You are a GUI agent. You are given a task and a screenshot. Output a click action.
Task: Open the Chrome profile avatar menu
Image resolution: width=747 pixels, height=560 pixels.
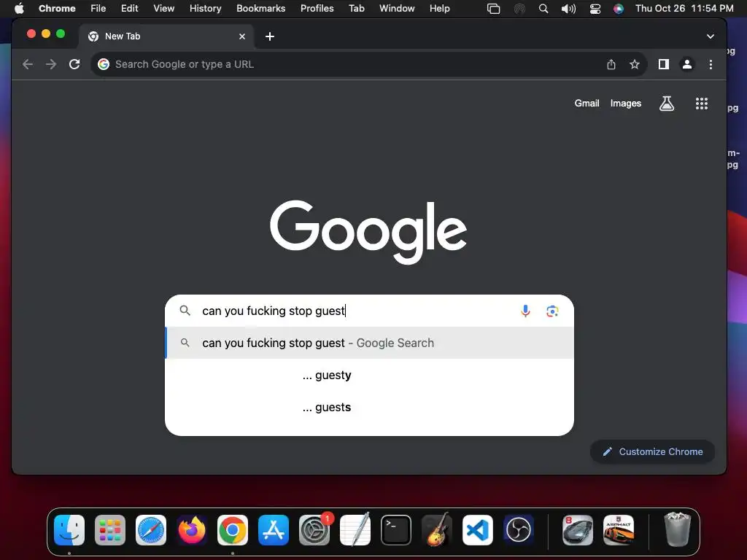687,64
